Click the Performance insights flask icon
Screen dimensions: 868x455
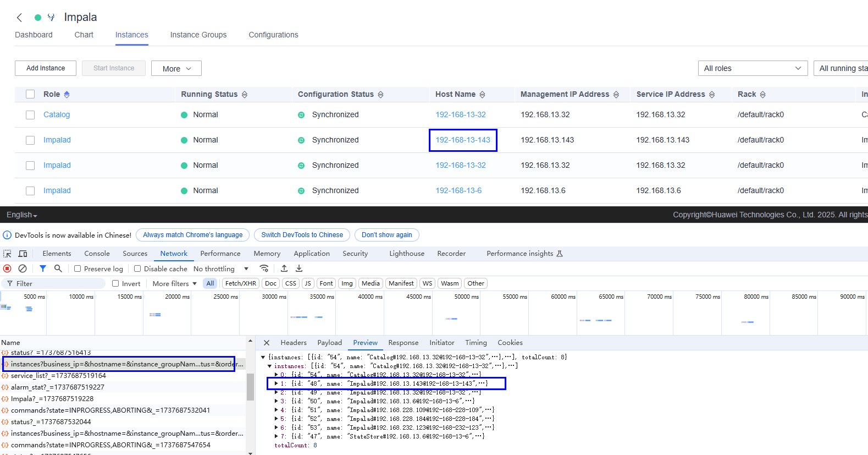coord(560,254)
